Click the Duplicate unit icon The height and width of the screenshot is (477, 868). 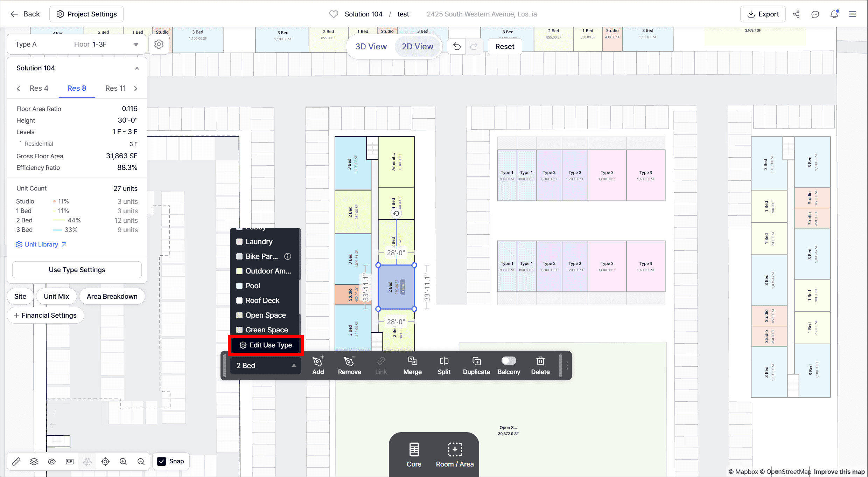pyautogui.click(x=476, y=361)
